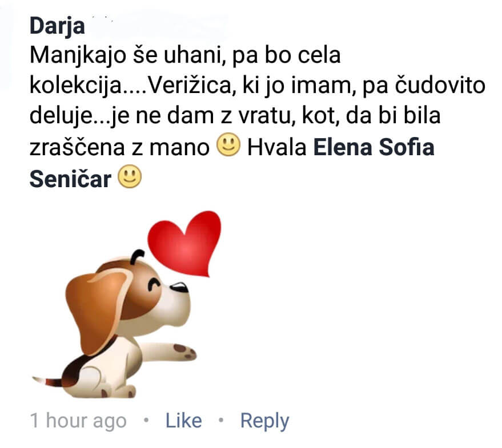Click the word 'kolekcija' in the comment
The height and width of the screenshot is (448, 502).
[75, 86]
